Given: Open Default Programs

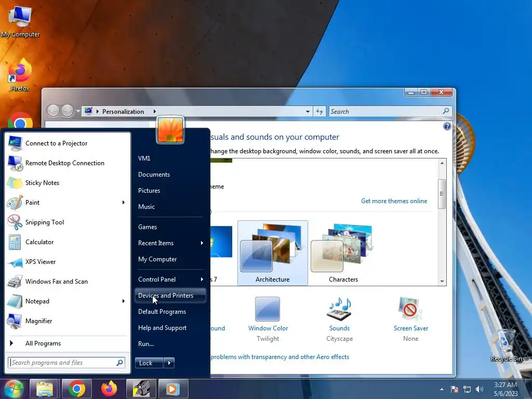Looking at the screenshot, I should pyautogui.click(x=170, y=312).
